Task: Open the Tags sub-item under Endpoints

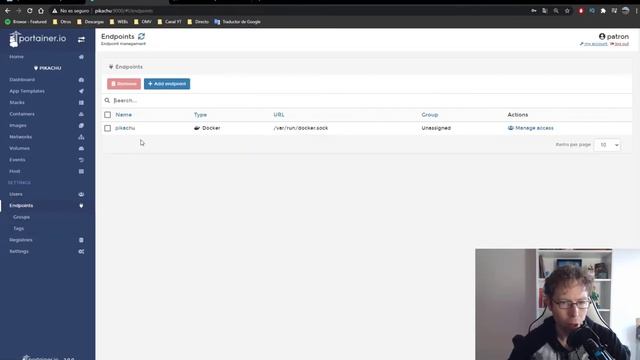Action: point(18,228)
